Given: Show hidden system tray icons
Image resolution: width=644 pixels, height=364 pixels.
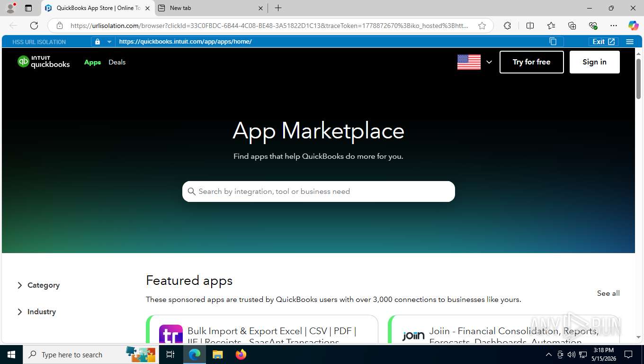Looking at the screenshot, I should 549,355.
